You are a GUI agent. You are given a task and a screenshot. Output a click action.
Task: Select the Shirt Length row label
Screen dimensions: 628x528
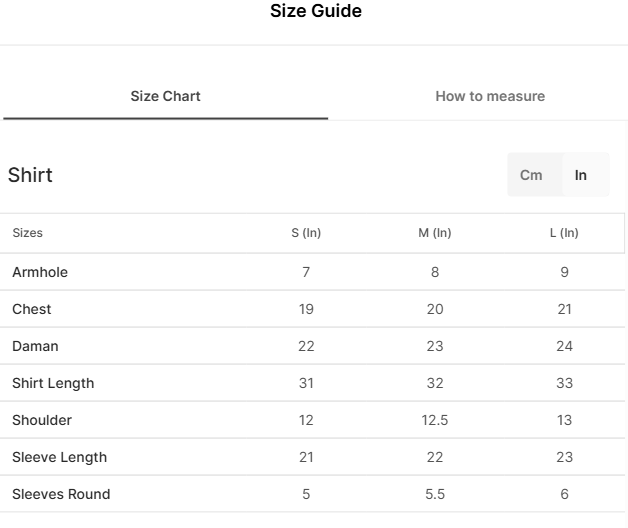pos(53,383)
